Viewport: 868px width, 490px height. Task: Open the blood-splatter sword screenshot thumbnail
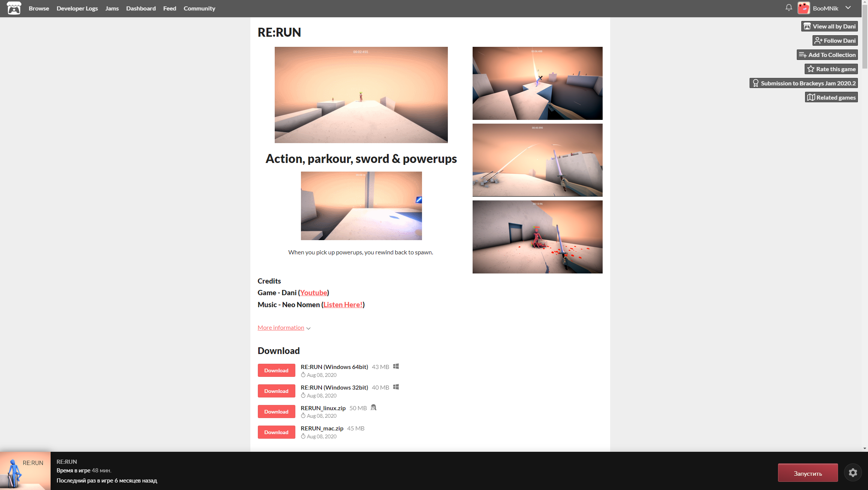pyautogui.click(x=537, y=237)
